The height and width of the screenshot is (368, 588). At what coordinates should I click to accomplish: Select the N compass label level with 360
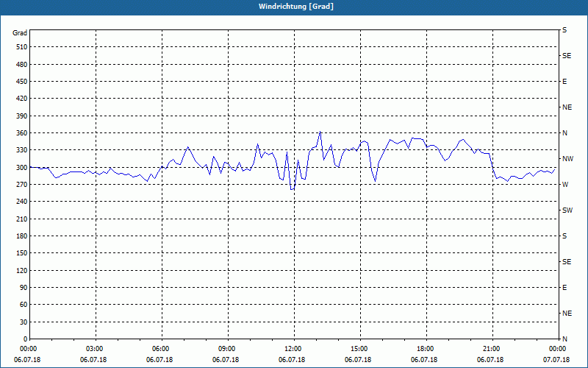pos(564,133)
